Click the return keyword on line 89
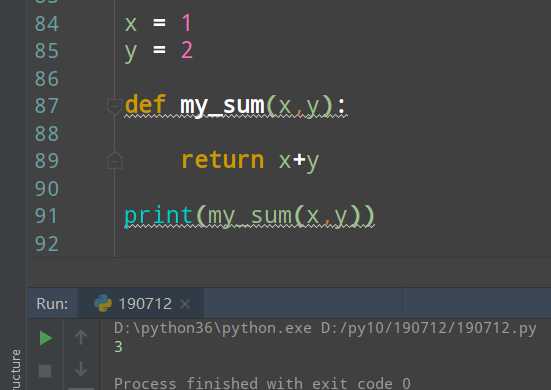 point(222,160)
